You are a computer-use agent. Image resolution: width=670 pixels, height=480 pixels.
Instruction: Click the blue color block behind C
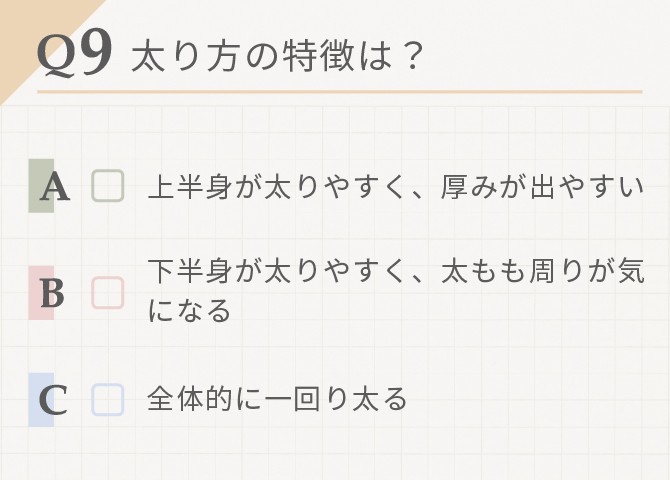(x=41, y=400)
